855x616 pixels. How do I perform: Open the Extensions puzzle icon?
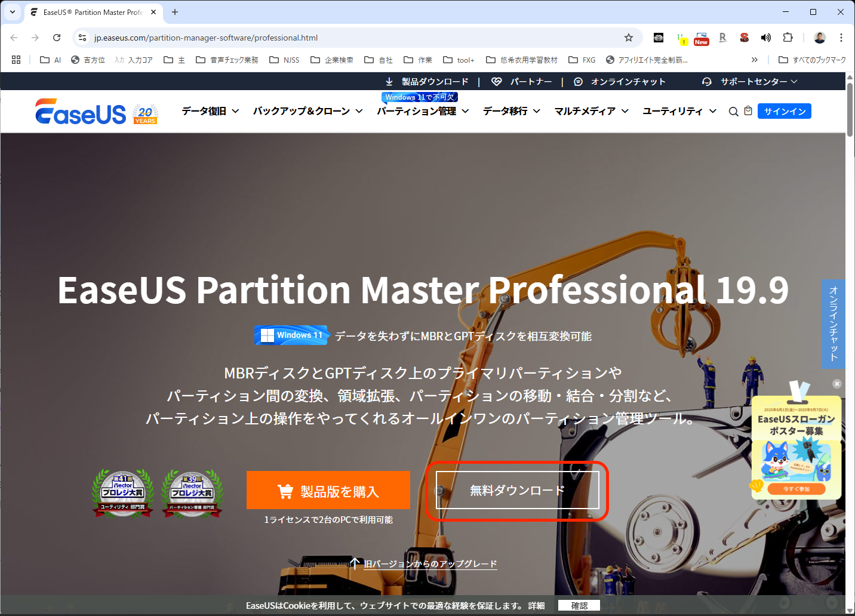(x=788, y=38)
